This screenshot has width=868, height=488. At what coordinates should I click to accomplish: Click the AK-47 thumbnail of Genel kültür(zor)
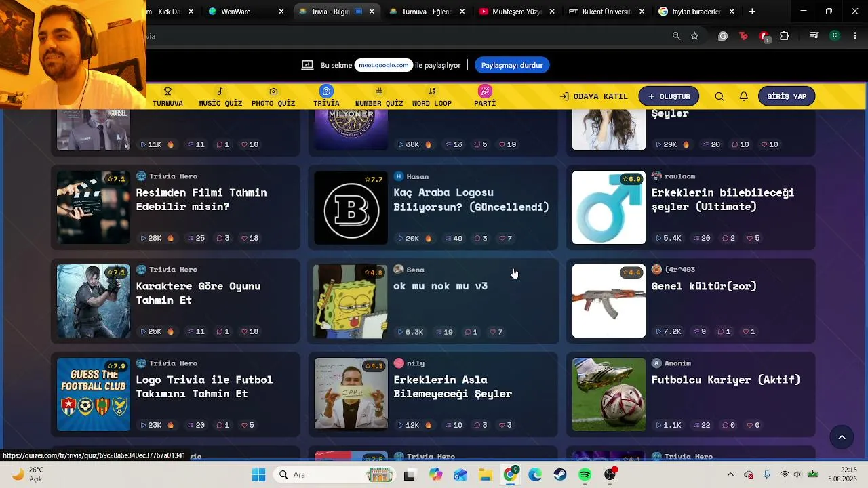[x=609, y=301]
